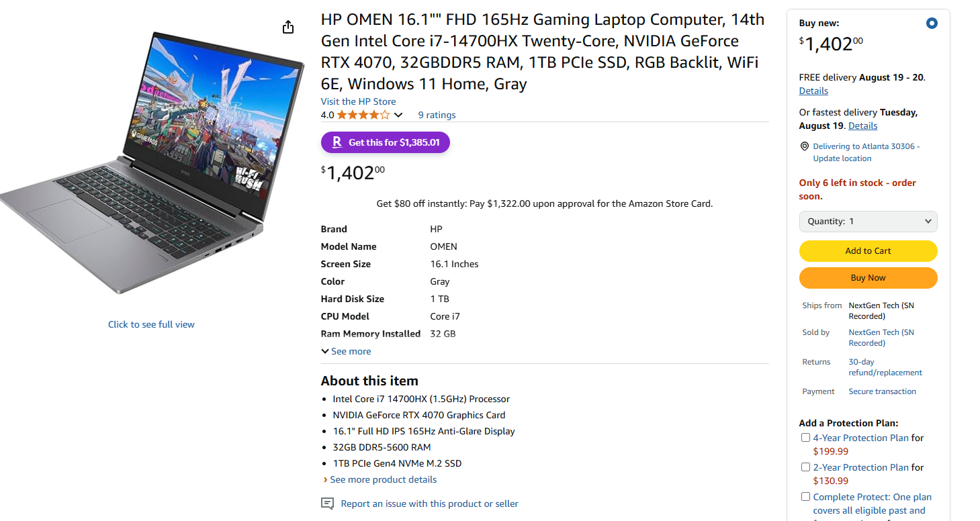
Task: Open the 9 ratings link
Action: click(x=437, y=115)
